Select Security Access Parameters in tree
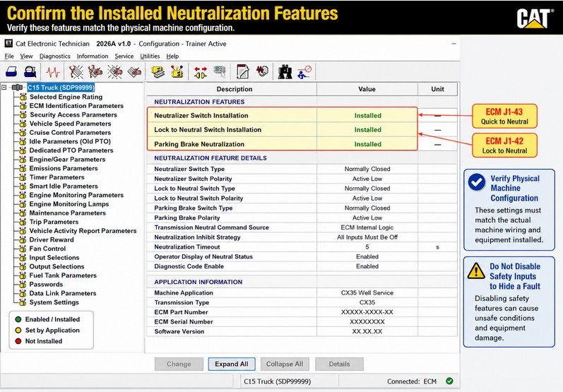563x392 pixels. (x=73, y=115)
